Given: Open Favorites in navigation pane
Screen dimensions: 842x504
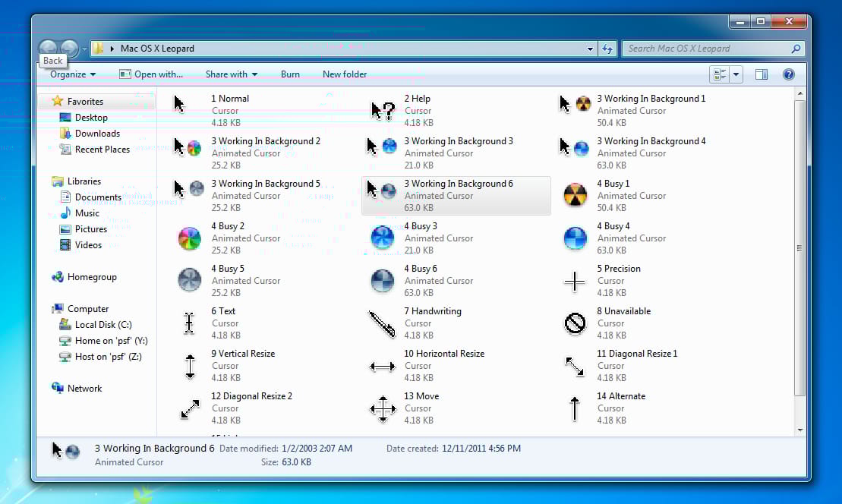Looking at the screenshot, I should click(85, 102).
